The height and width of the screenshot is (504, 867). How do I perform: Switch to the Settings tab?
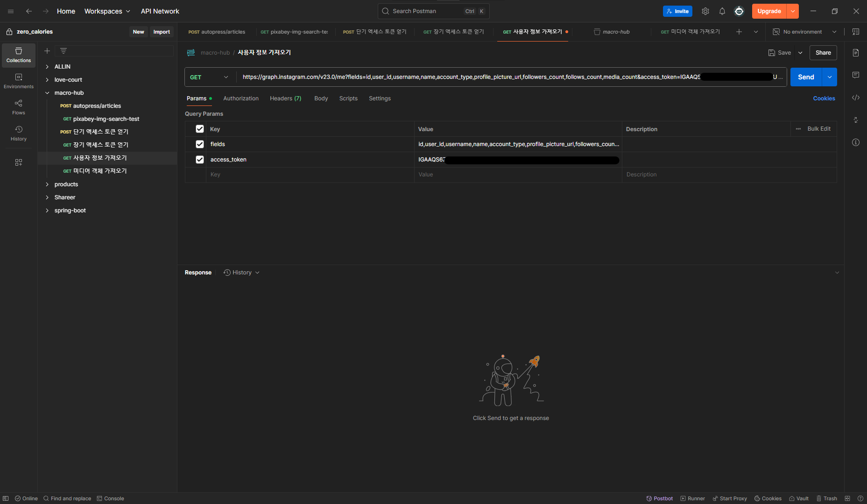point(380,98)
